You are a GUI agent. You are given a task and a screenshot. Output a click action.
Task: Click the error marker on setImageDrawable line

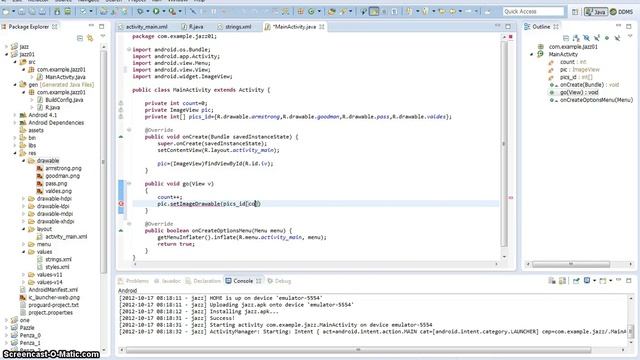[121, 204]
